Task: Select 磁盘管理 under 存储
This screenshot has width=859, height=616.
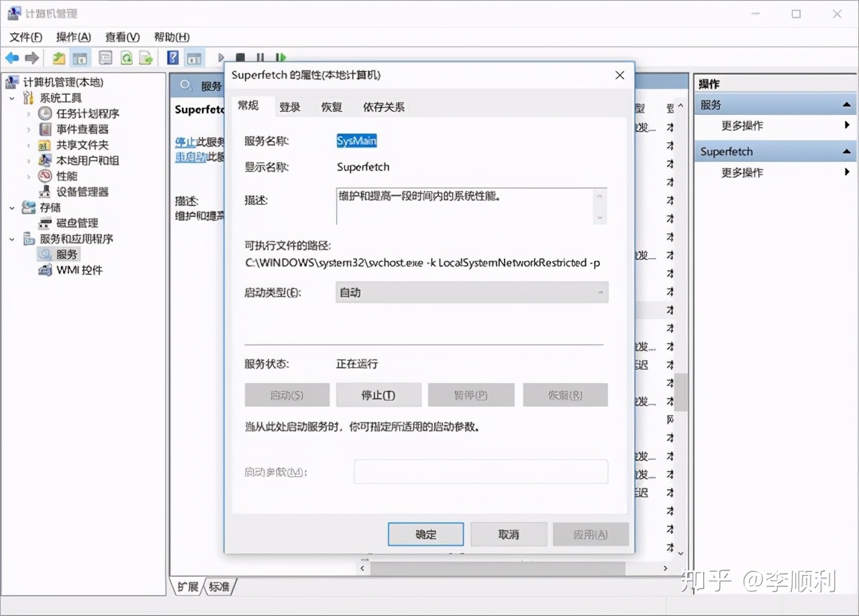Action: [x=77, y=223]
